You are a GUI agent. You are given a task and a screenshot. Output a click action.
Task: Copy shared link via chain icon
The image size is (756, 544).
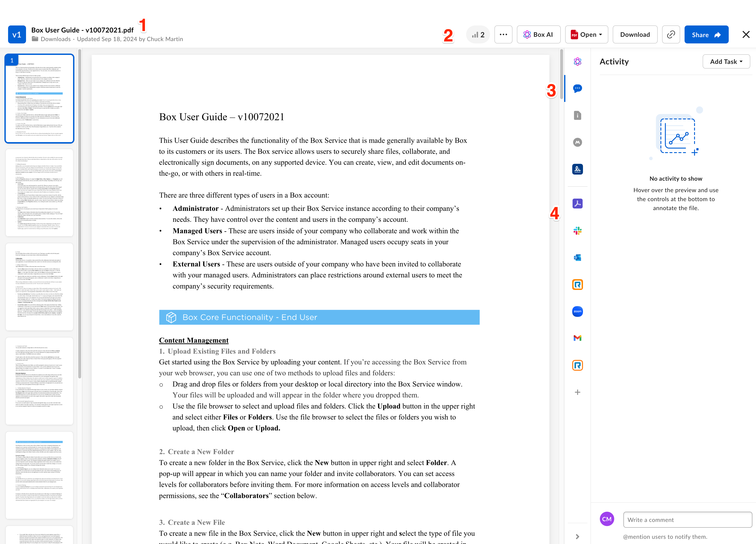671,35
